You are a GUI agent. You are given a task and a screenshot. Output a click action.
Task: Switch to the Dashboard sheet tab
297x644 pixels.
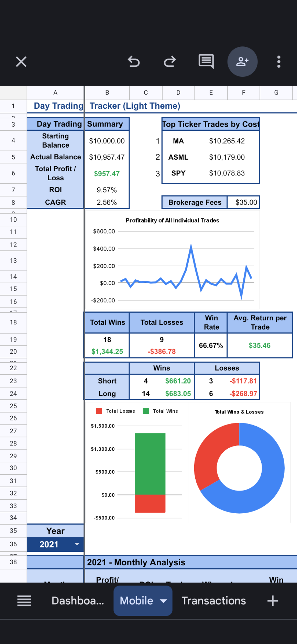click(78, 601)
